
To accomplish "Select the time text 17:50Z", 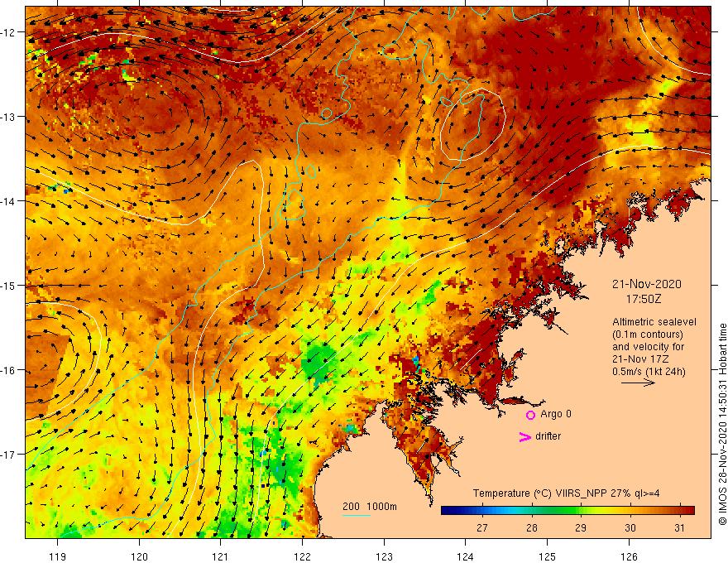I will (x=644, y=299).
